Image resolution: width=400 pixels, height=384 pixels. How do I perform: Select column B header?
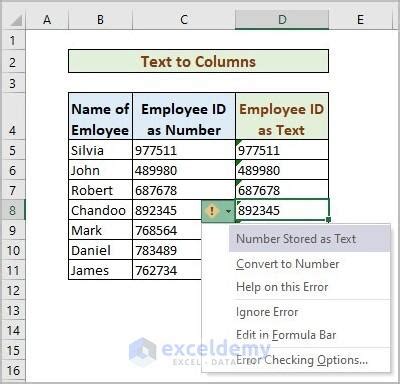100,20
